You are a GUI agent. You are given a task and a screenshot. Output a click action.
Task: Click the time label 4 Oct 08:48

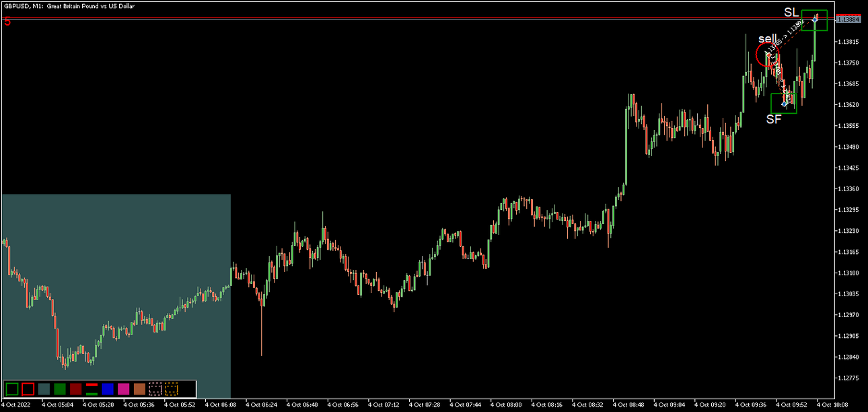(628, 405)
